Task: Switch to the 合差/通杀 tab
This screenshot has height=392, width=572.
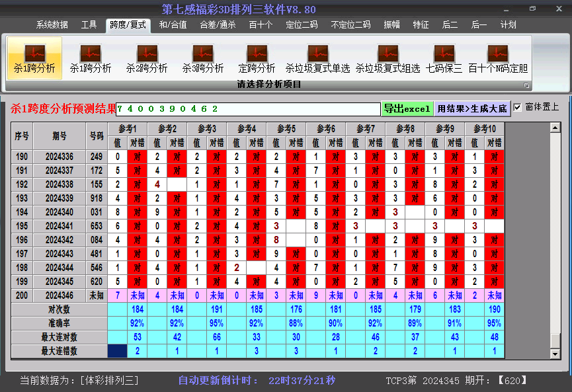Action: point(218,25)
